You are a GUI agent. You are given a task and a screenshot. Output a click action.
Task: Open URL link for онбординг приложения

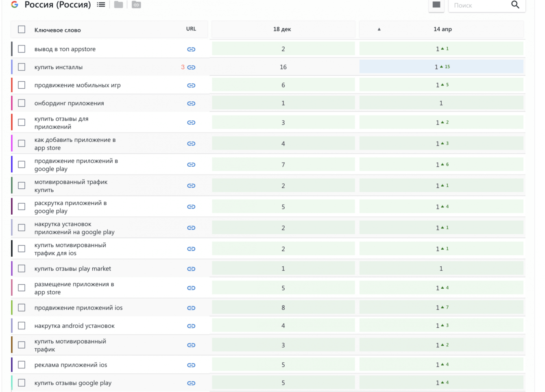(191, 103)
